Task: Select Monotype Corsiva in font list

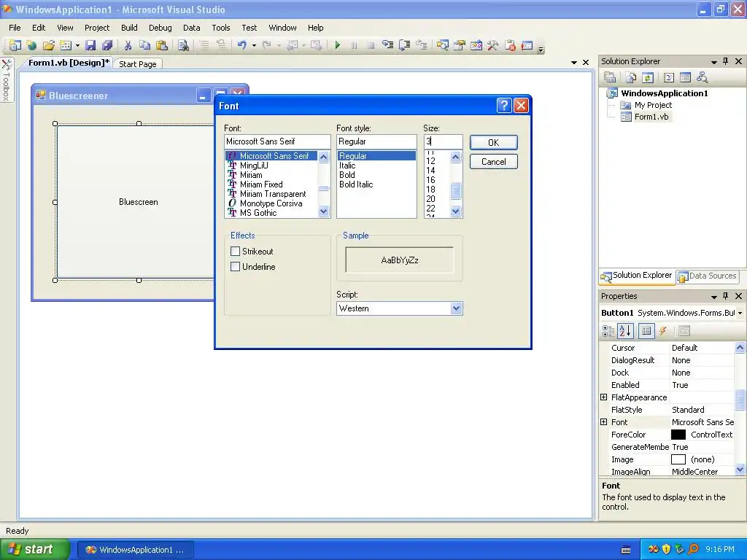Action: pyautogui.click(x=271, y=203)
